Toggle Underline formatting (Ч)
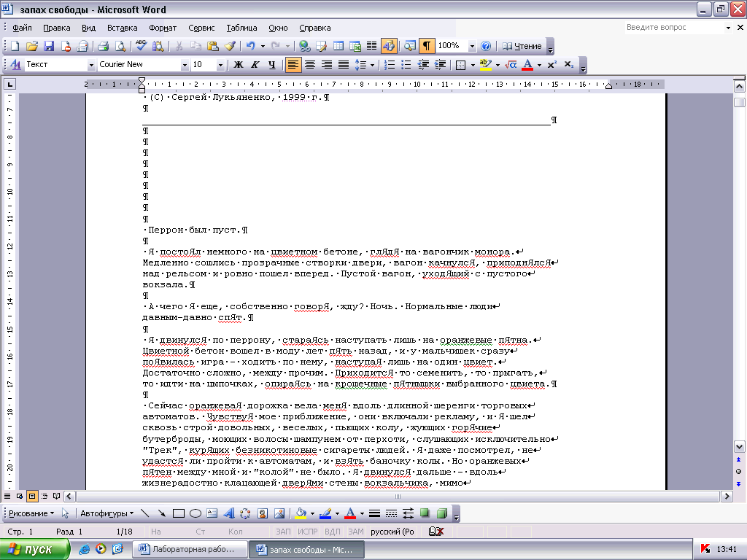 click(x=272, y=65)
